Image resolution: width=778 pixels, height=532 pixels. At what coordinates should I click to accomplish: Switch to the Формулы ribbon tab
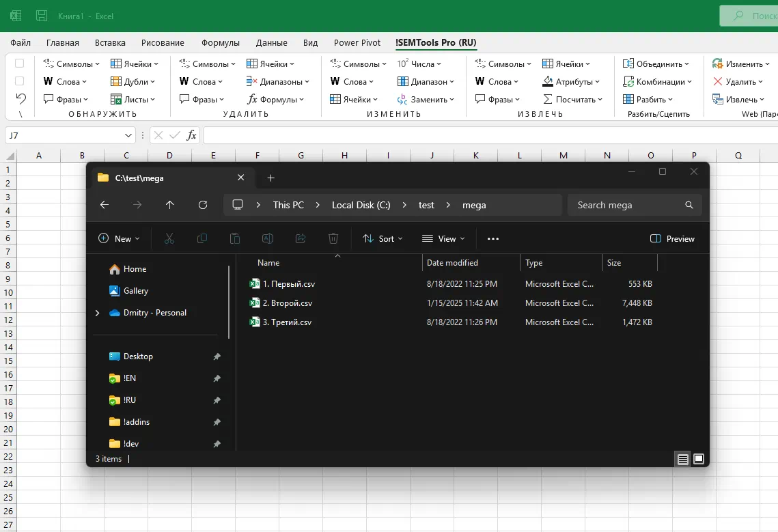click(x=221, y=42)
